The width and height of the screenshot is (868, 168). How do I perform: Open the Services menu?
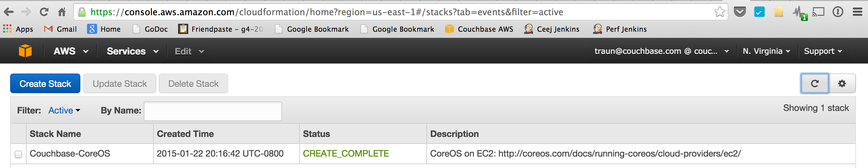tap(133, 51)
